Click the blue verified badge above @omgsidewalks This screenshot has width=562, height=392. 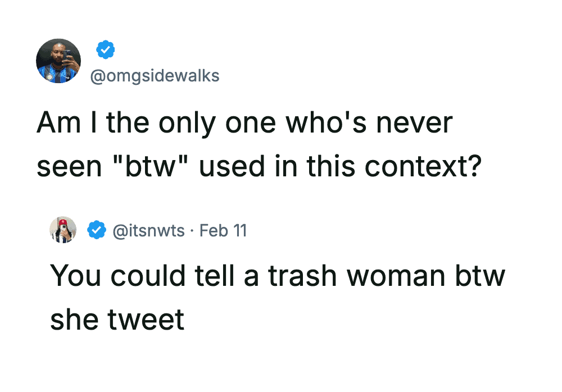click(105, 50)
